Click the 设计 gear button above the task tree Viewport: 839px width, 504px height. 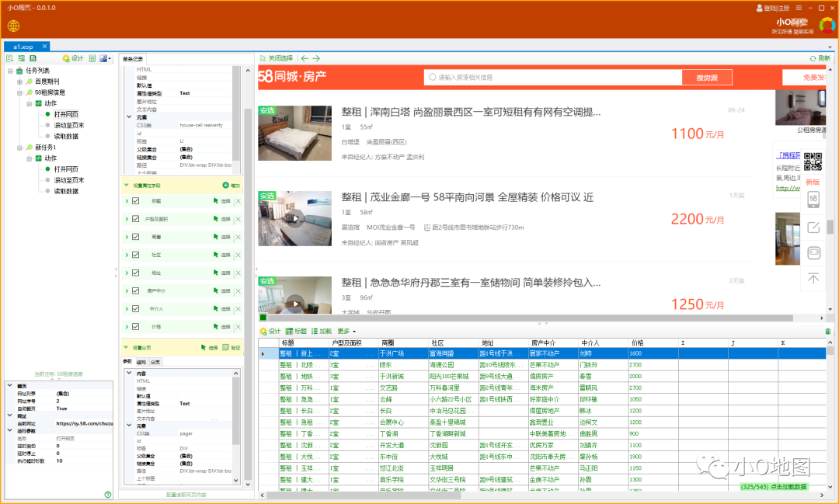point(73,58)
